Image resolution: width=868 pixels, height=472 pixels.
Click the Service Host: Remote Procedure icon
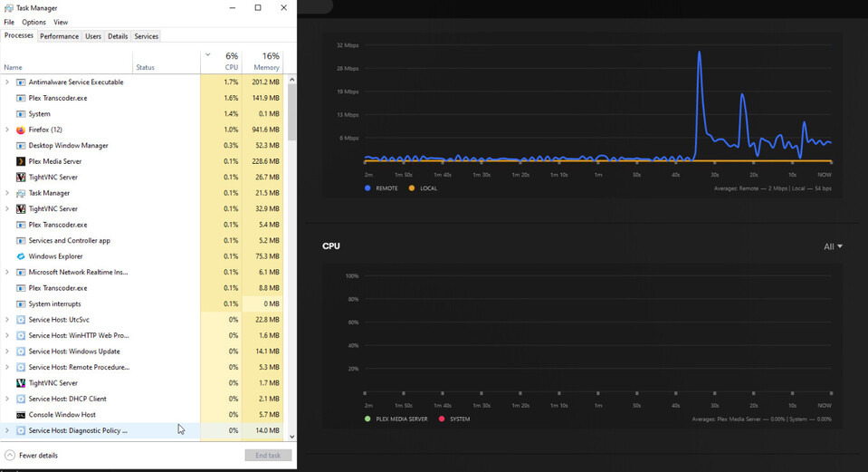(x=21, y=367)
